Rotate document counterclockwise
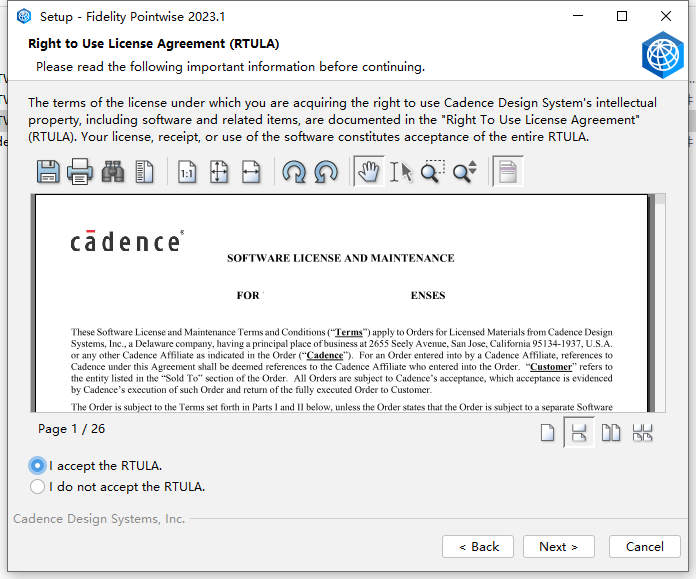696x579 pixels. (x=326, y=171)
